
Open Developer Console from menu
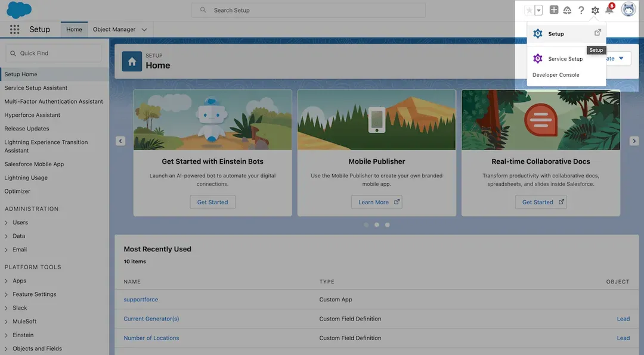click(556, 74)
